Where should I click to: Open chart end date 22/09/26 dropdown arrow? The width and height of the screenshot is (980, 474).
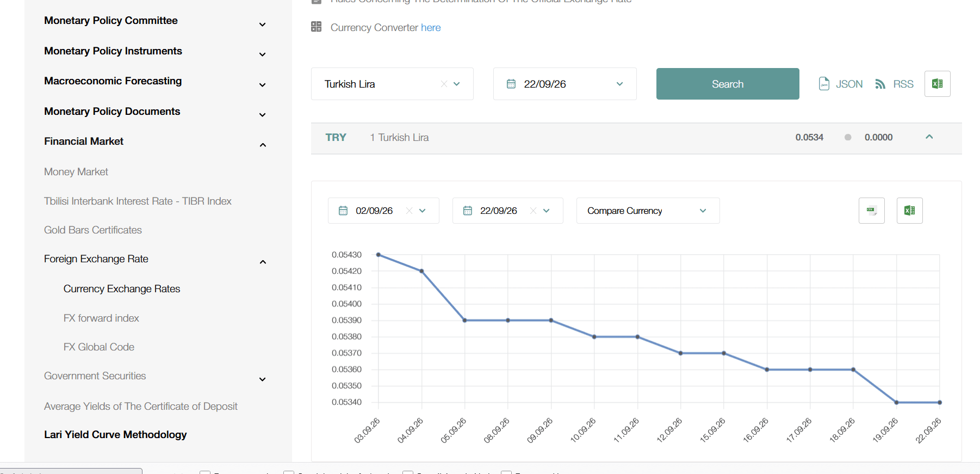click(x=547, y=211)
